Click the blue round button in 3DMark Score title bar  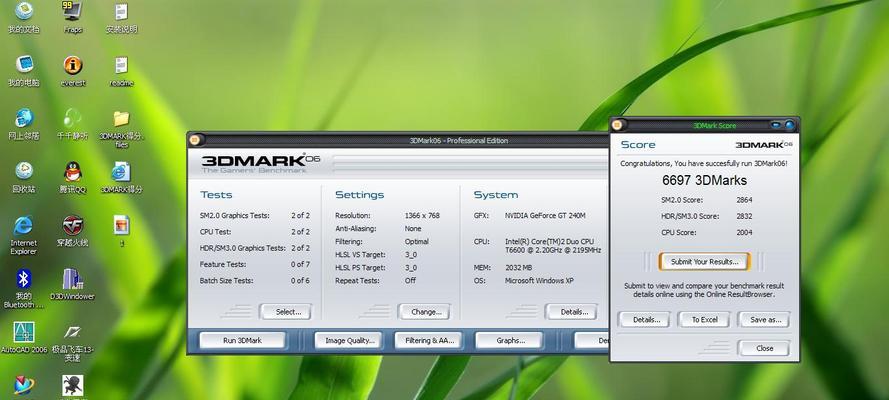coord(789,125)
